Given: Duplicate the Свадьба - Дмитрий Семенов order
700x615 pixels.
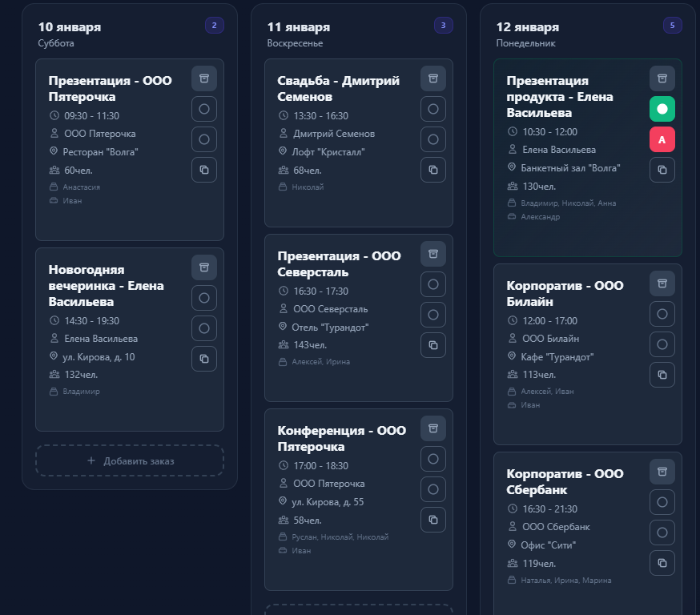Looking at the screenshot, I should (x=433, y=170).
